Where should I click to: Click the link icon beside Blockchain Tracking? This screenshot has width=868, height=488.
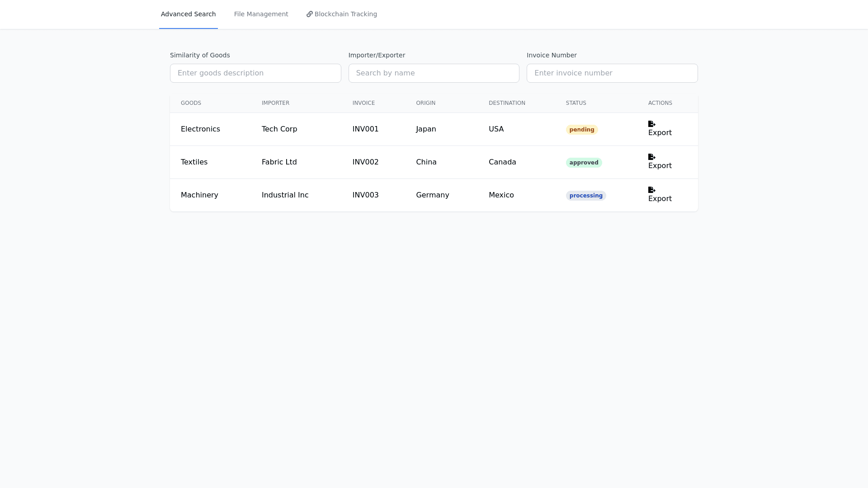point(309,14)
